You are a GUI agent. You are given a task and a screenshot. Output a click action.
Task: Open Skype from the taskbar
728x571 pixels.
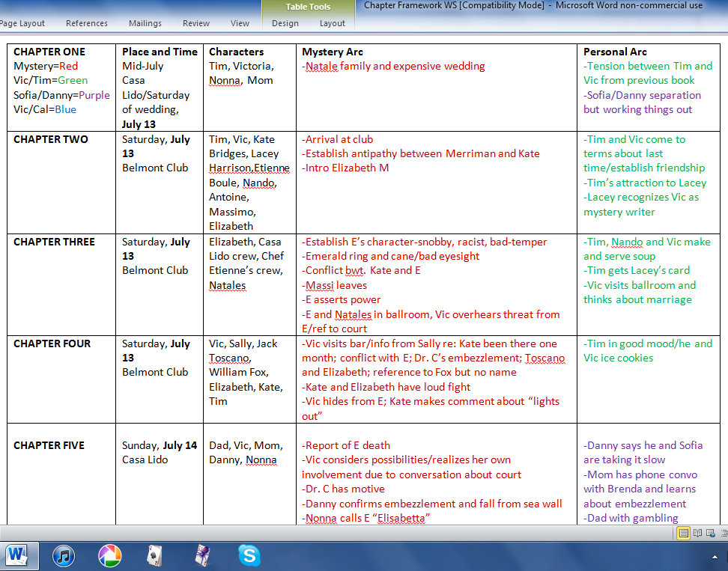pos(250,555)
